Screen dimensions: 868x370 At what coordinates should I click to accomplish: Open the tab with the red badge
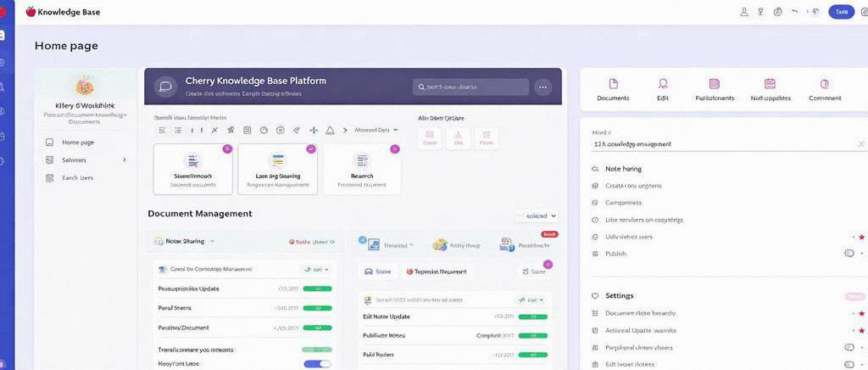tap(524, 244)
